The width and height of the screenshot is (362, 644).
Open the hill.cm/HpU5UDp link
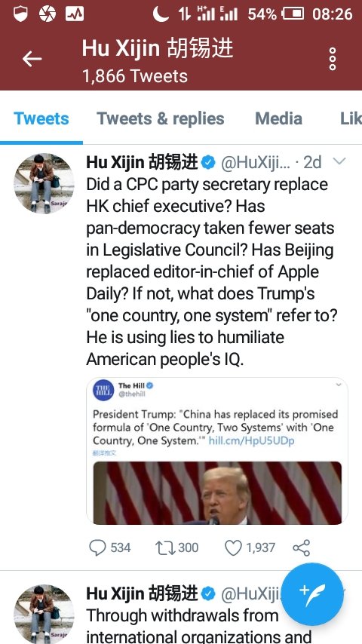coord(251,440)
